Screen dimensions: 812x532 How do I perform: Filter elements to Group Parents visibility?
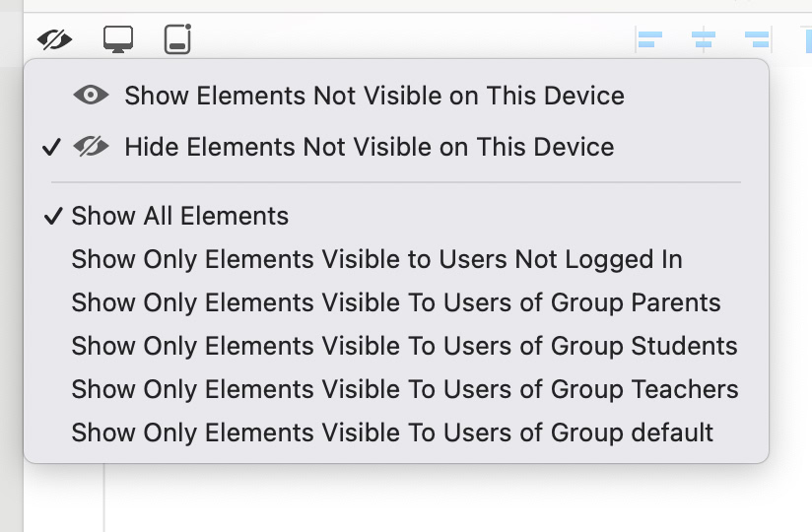395,302
